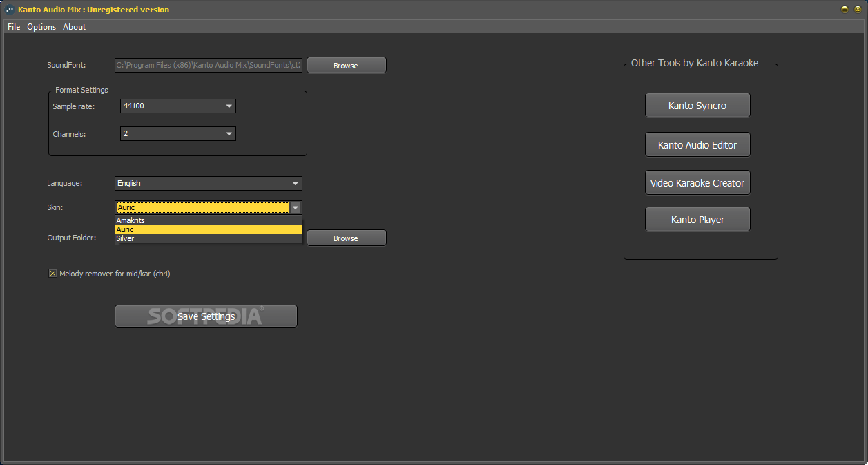Launch Kanto Syncro tool

(x=697, y=106)
